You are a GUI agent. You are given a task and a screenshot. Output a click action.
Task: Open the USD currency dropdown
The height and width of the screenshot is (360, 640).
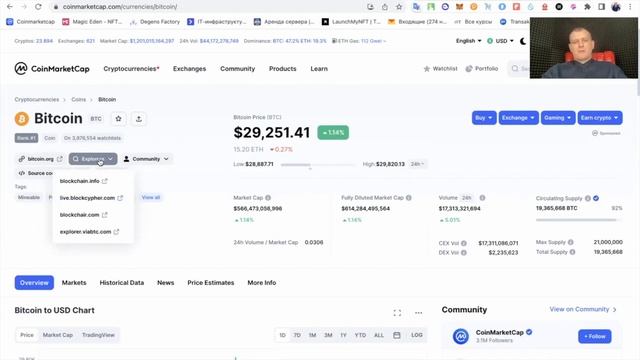pyautogui.click(x=500, y=41)
